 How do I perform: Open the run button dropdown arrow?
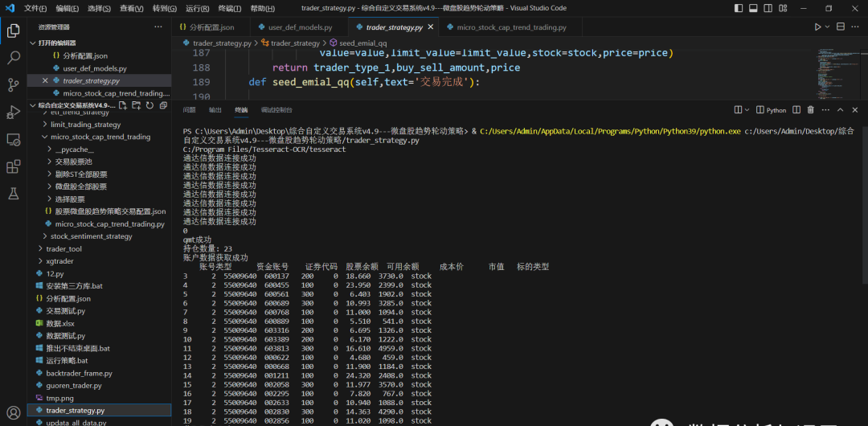coord(827,27)
